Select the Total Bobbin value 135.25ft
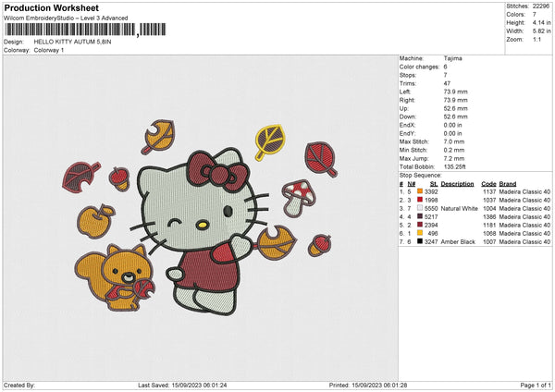This screenshot has width=555, height=392. 455,167
